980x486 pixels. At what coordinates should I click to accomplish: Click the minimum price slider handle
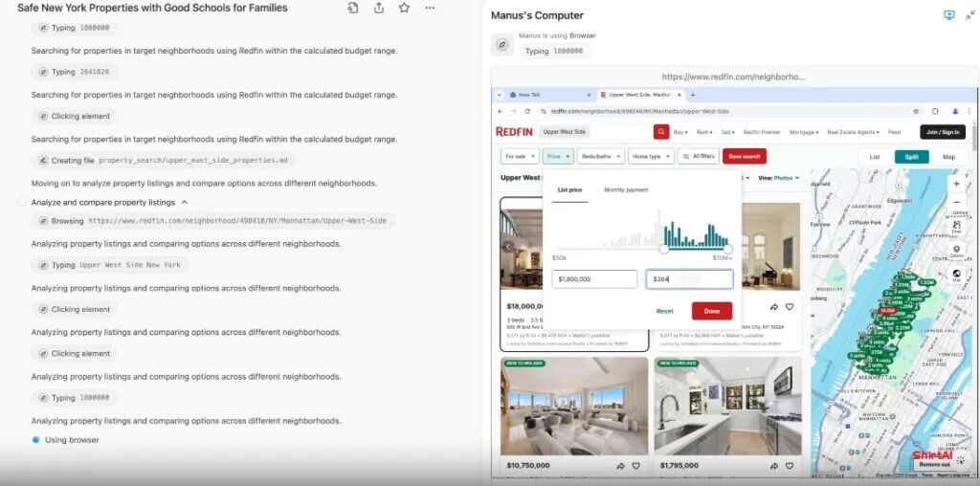pyautogui.click(x=664, y=250)
